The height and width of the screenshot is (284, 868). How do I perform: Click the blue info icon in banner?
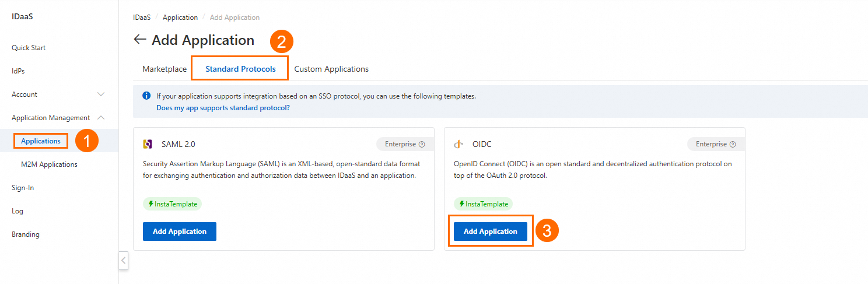pyautogui.click(x=146, y=96)
